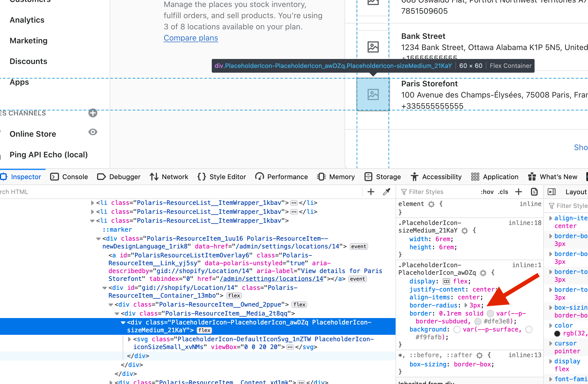The height and width of the screenshot is (384, 588).
Task: Switch to the Console tab
Action: coord(75,177)
